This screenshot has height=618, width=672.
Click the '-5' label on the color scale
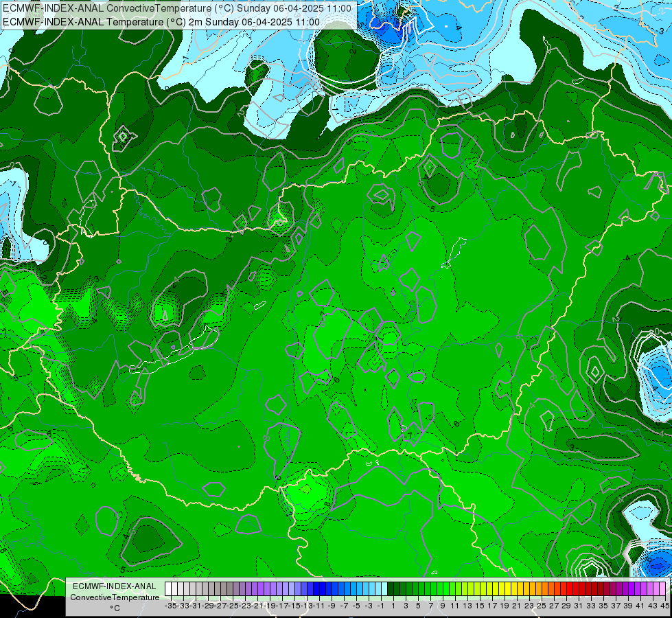(356, 606)
